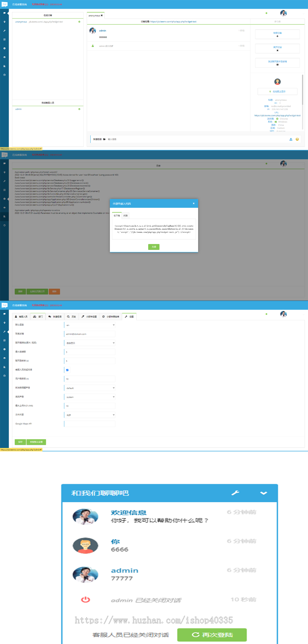Toggle the operator-initiated chat checkbox
The width and height of the screenshot is (308, 644).
click(x=67, y=370)
